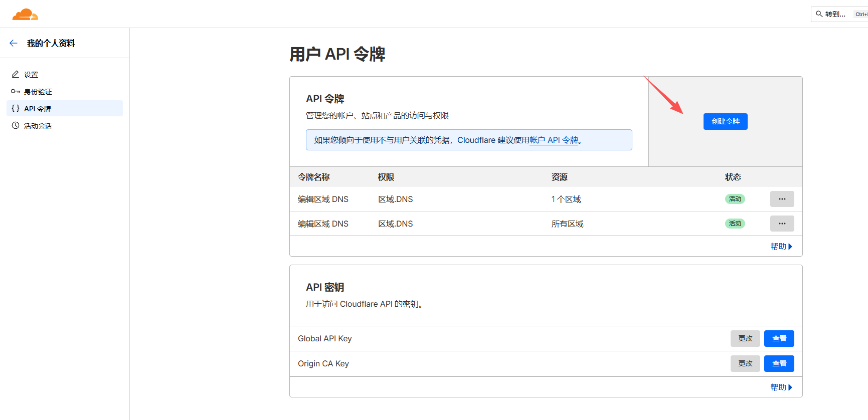Click the 用户 API 令牌 page title
868x420 pixels.
point(337,54)
